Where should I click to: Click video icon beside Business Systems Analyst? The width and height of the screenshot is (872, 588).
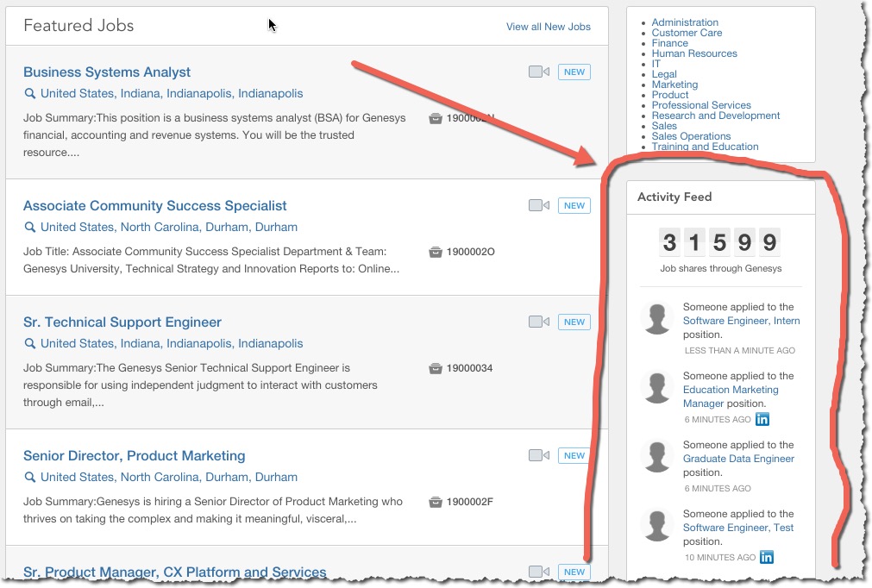tap(538, 72)
